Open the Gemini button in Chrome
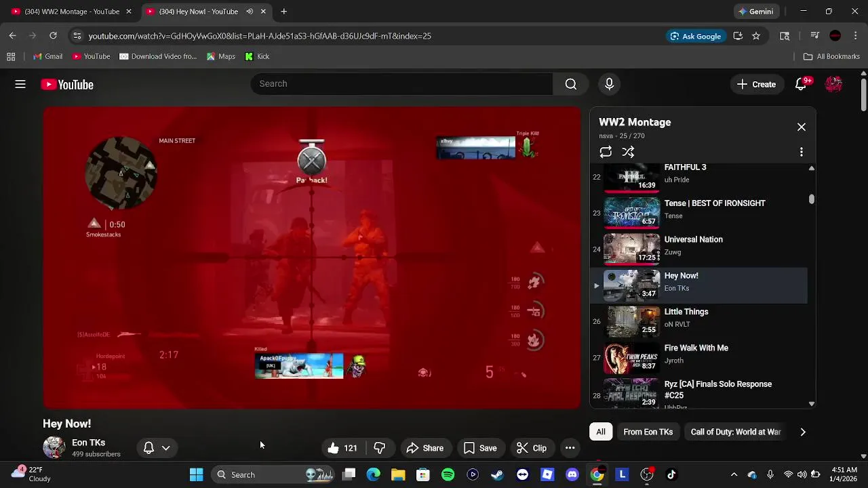Screen dimensions: 868x488 click(755, 12)
